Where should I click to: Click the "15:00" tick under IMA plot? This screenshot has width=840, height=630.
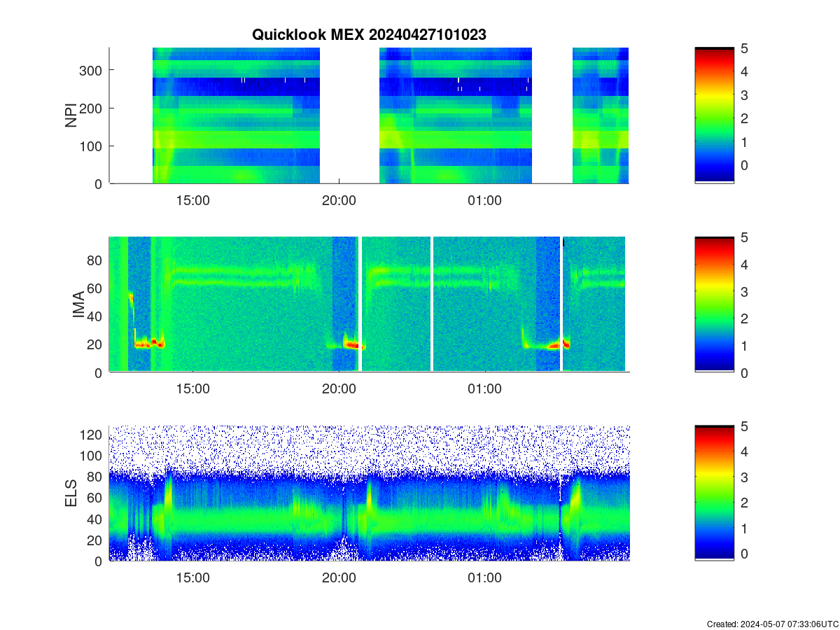point(192,389)
